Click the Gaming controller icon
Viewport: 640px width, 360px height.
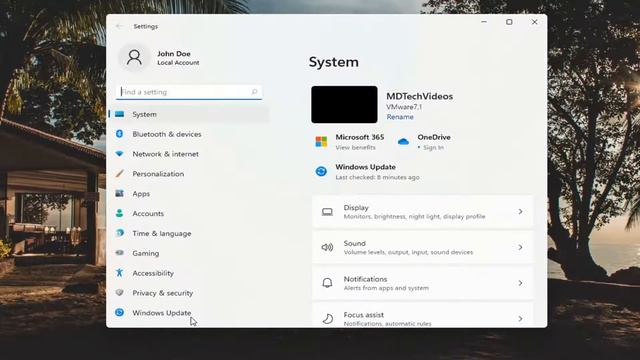pos(120,253)
